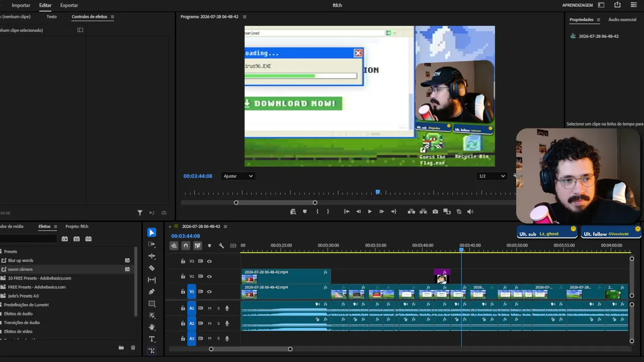644x362 pixels.
Task: Open the workspace layout icon in top bar
Action: [x=601, y=5]
